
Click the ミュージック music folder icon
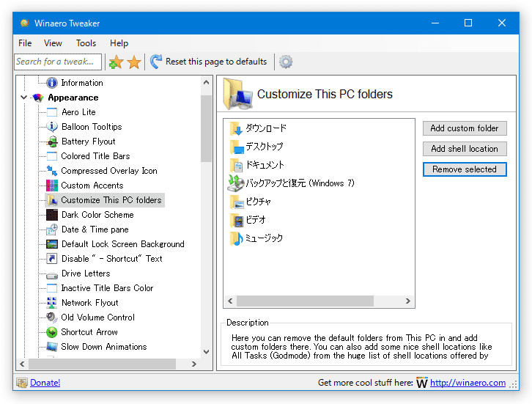click(236, 238)
